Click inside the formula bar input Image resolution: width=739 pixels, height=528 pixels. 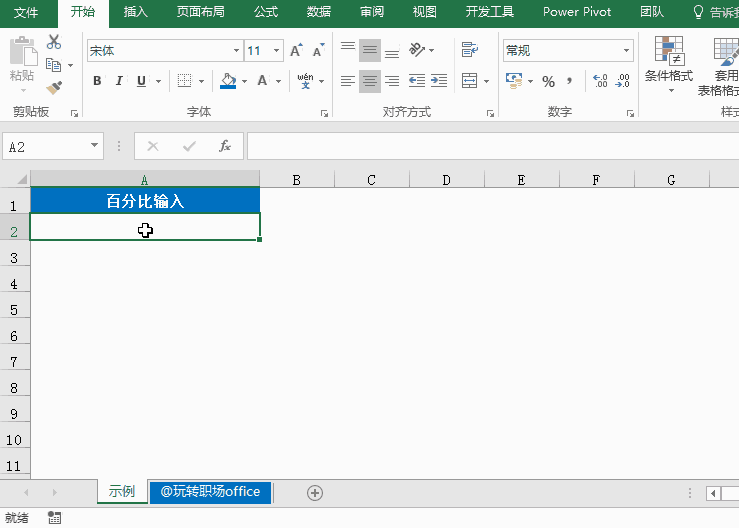click(490, 146)
